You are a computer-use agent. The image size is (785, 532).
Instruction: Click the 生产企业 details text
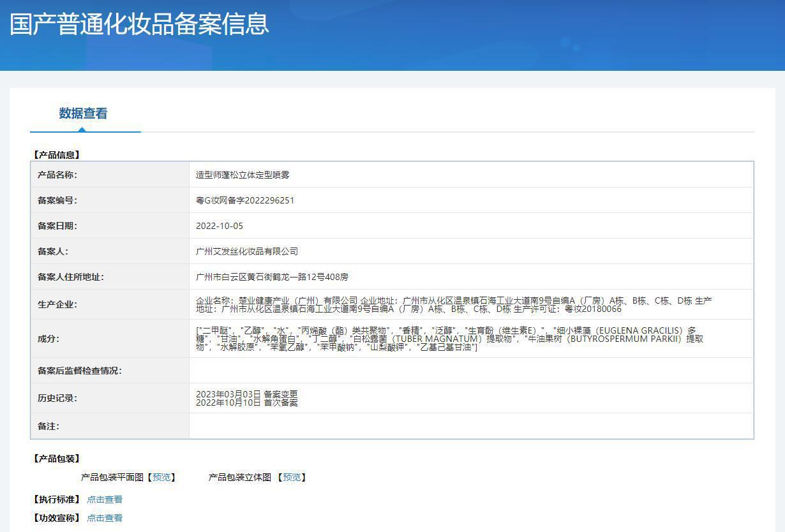(x=453, y=304)
